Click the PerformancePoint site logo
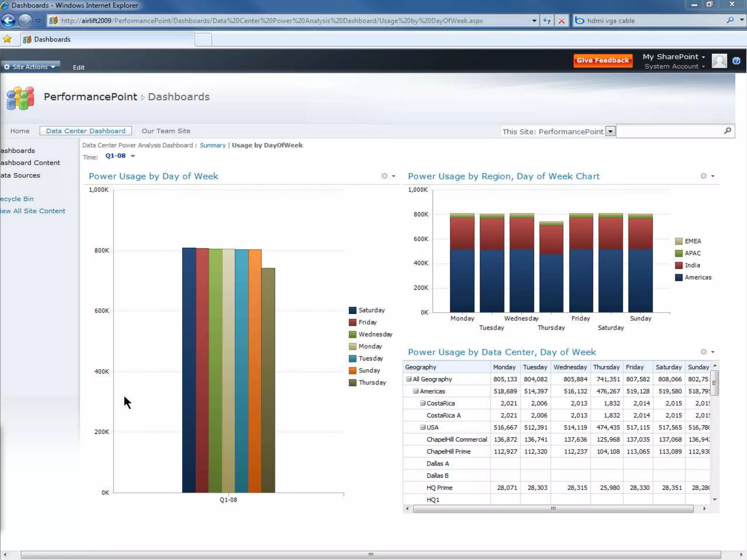 [x=20, y=98]
